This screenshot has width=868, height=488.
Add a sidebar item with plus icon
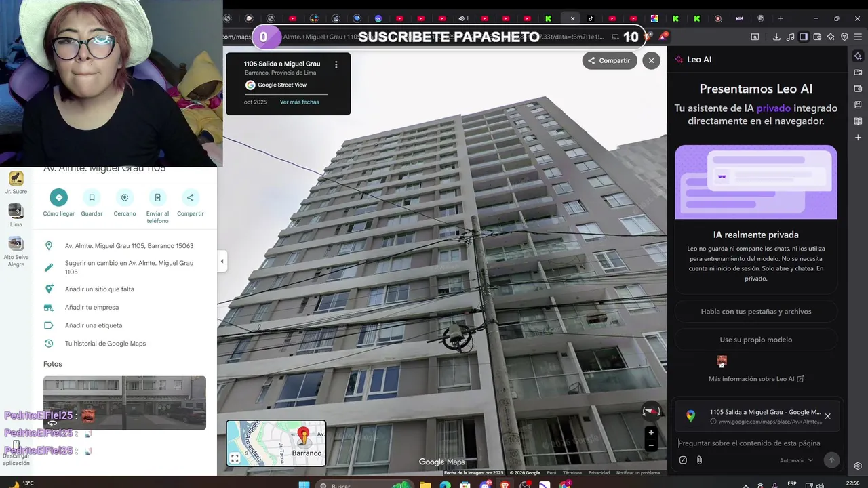tap(858, 138)
